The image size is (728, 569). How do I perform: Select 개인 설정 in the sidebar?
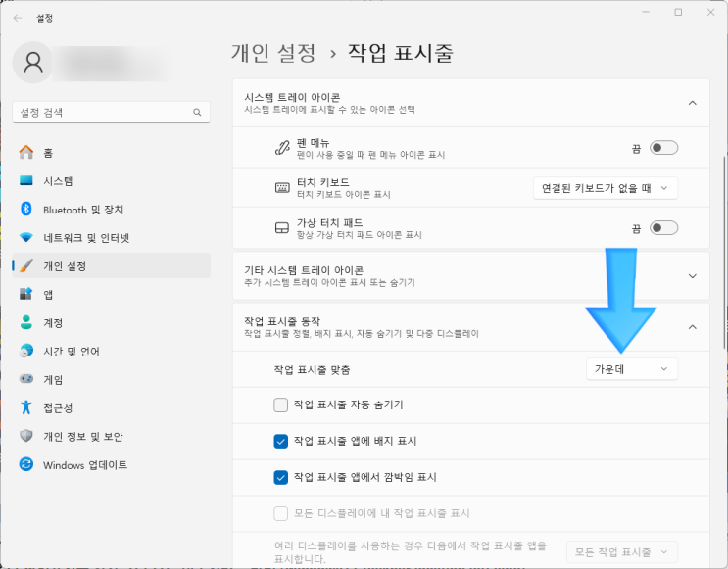point(112,266)
